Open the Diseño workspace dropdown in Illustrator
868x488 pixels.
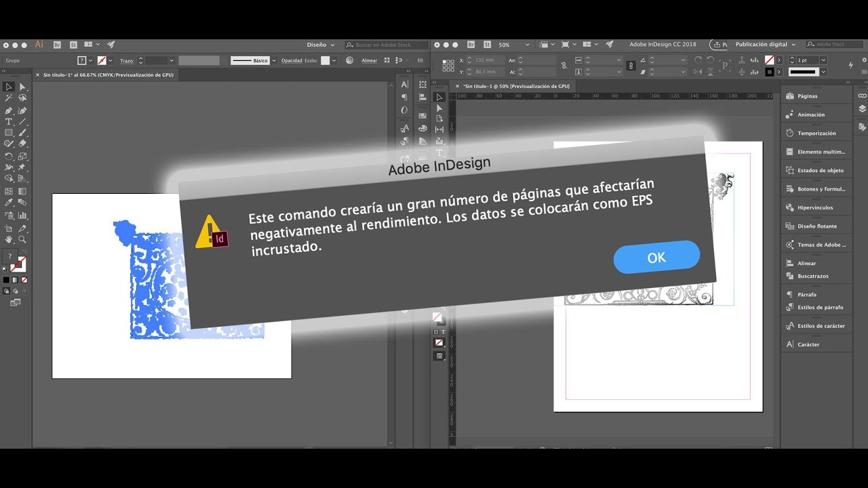pos(321,45)
